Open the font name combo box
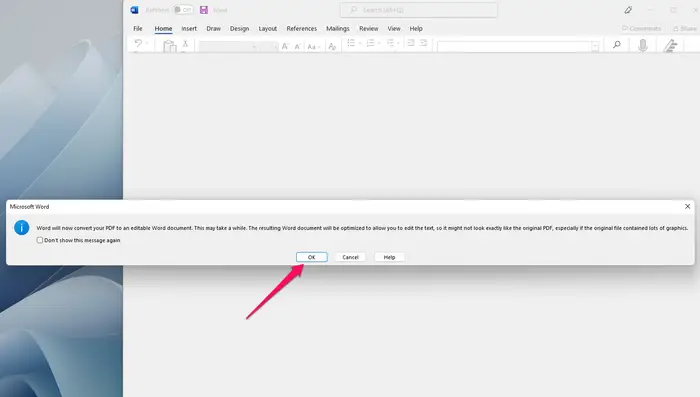The height and width of the screenshot is (397, 700). (229, 46)
